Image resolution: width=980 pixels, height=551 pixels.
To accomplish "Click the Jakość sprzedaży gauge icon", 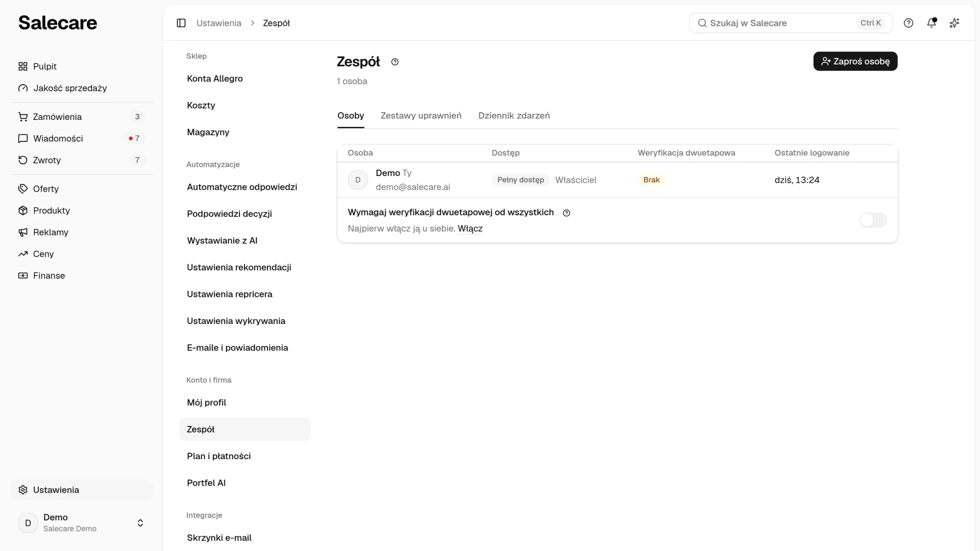I will pyautogui.click(x=23, y=88).
